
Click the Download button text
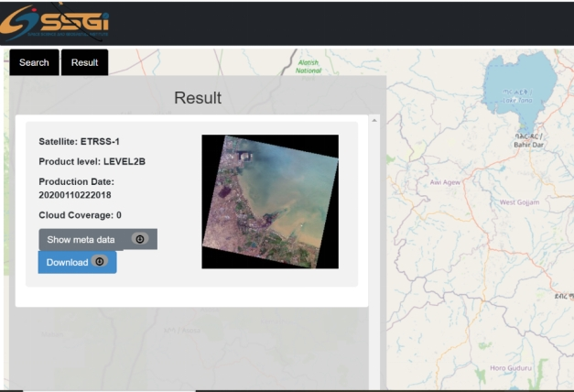point(68,262)
